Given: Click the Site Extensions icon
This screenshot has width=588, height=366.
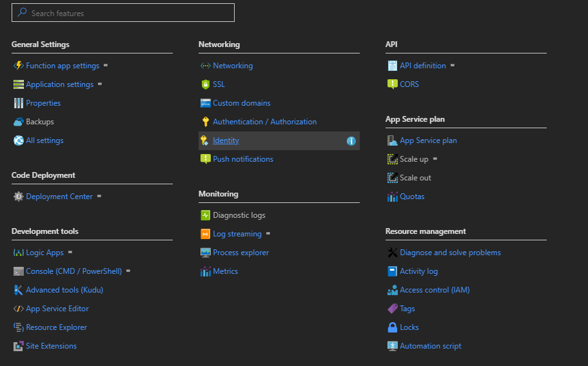Looking at the screenshot, I should (18, 346).
